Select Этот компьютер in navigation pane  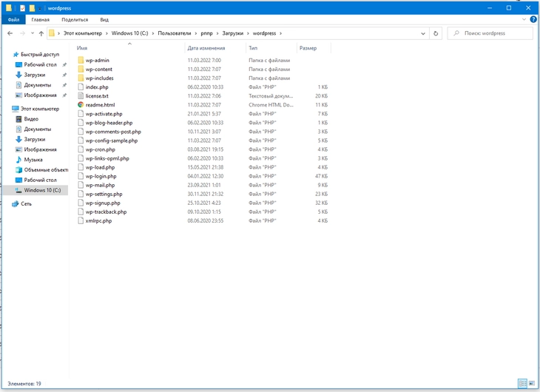[40, 109]
